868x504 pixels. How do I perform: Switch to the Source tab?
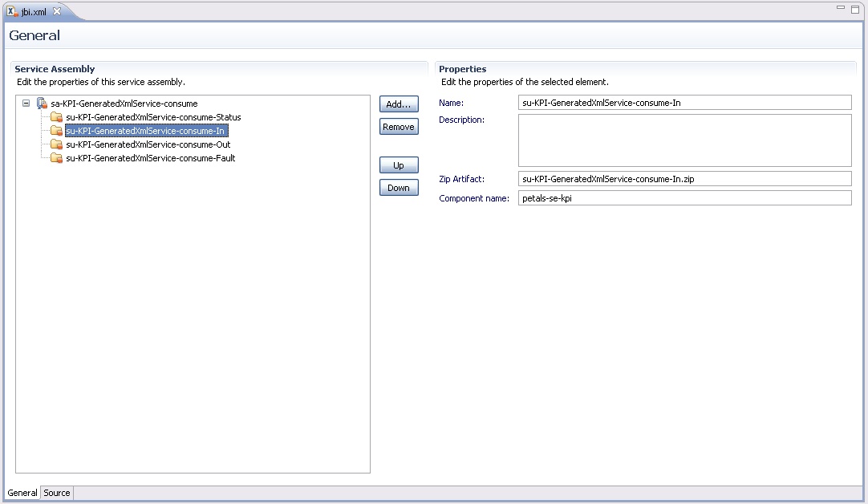(x=57, y=493)
